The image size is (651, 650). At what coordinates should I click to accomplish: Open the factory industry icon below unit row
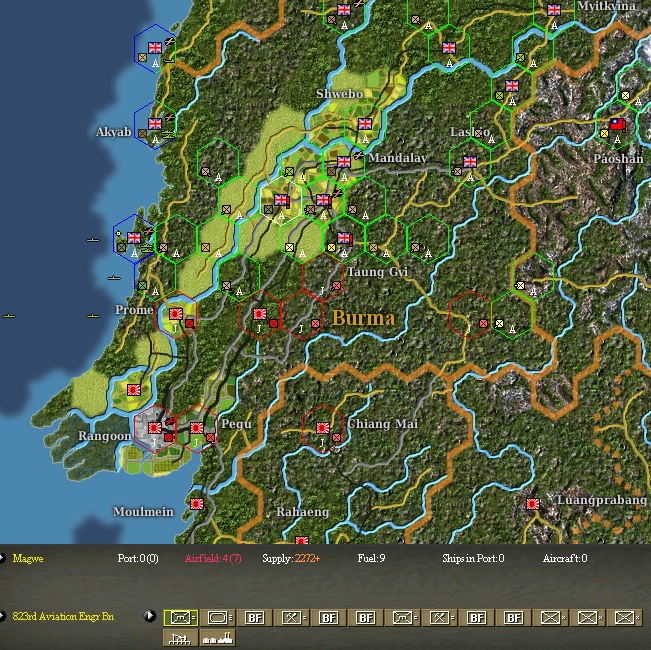point(218,638)
